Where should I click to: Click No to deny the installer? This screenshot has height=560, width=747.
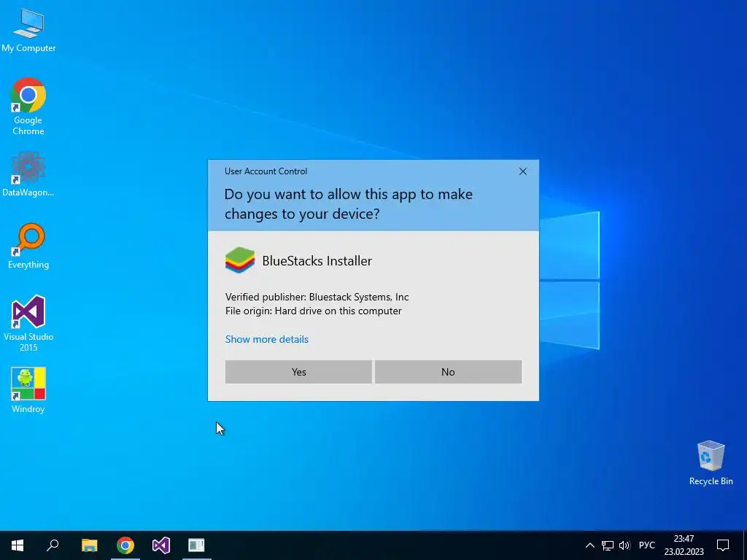coord(448,372)
